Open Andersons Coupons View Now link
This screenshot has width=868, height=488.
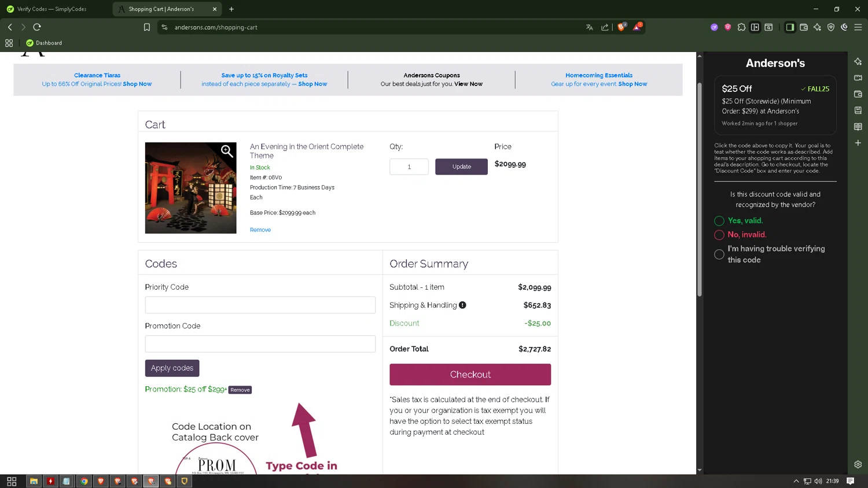(468, 84)
